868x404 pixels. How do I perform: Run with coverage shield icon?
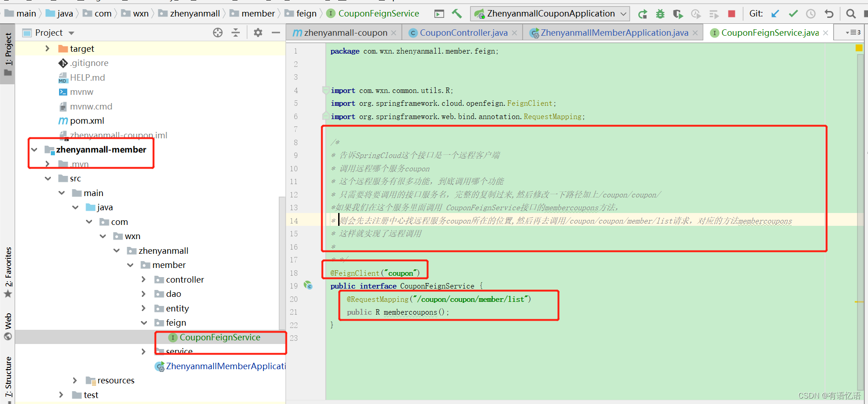pos(678,14)
